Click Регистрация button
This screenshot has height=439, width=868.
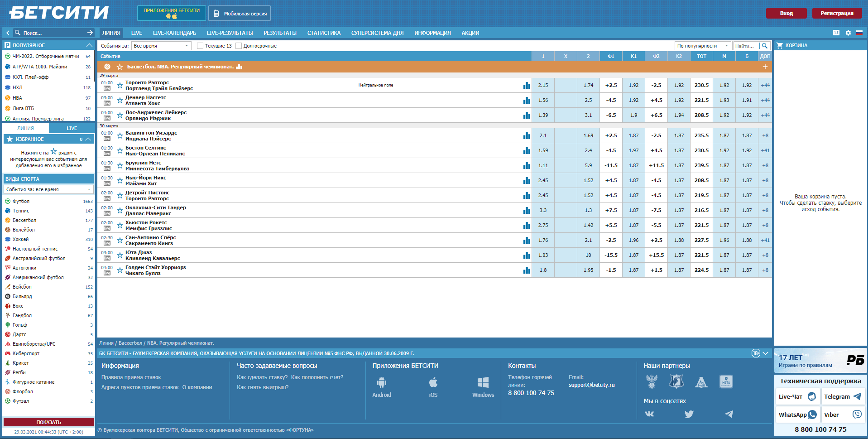click(837, 13)
